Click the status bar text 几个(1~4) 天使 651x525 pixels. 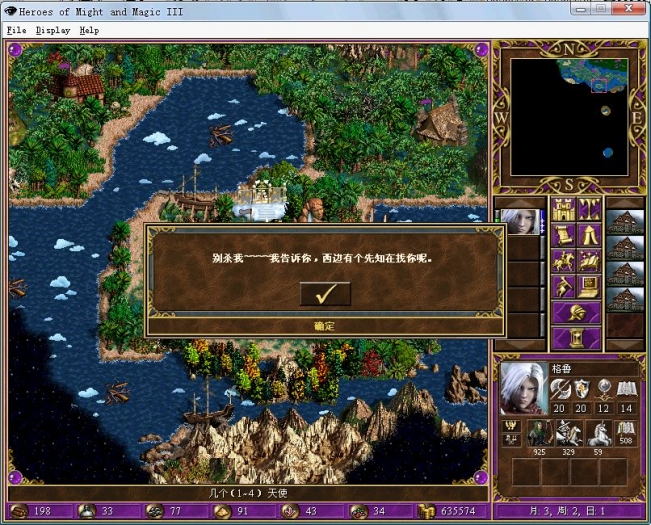coord(248,493)
